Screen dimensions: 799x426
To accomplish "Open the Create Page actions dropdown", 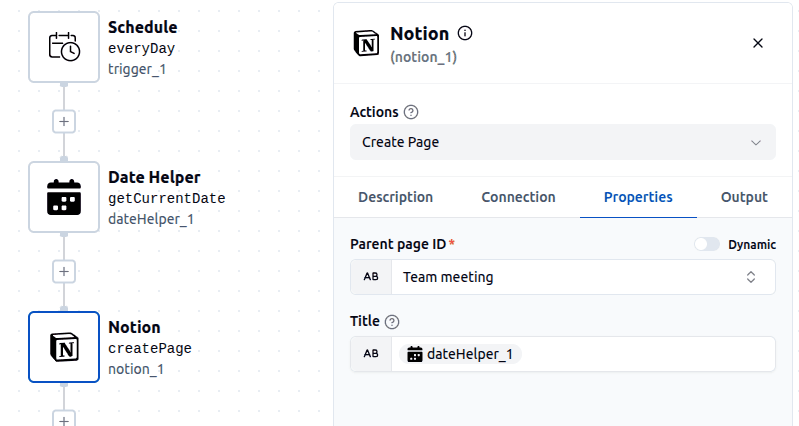I will (563, 142).
